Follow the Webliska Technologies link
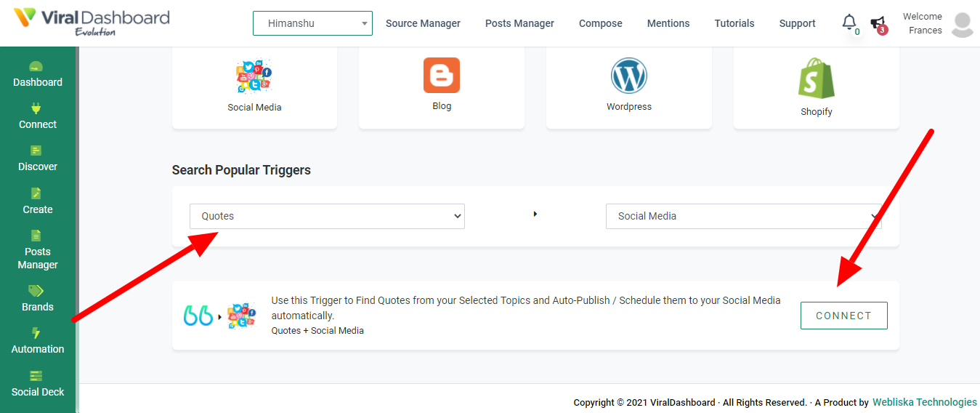Image resolution: width=980 pixels, height=413 pixels. pos(925,402)
